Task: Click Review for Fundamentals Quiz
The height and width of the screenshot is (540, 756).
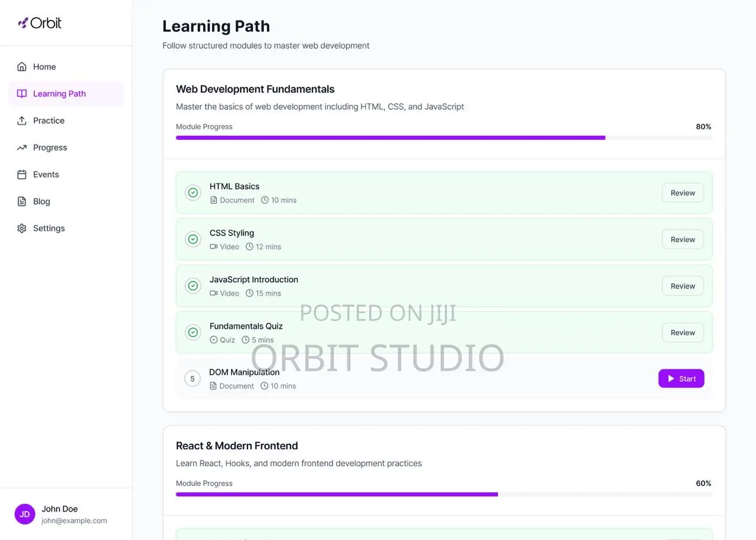Action: pos(683,333)
